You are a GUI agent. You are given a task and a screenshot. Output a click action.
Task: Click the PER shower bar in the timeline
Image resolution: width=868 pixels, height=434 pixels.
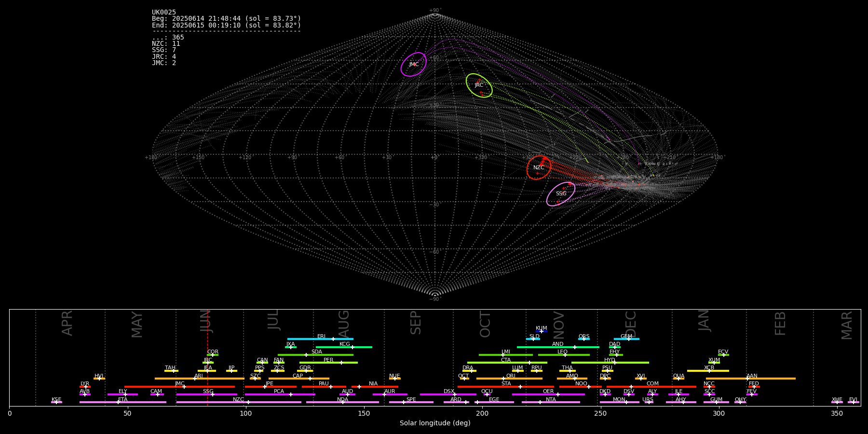tap(328, 363)
